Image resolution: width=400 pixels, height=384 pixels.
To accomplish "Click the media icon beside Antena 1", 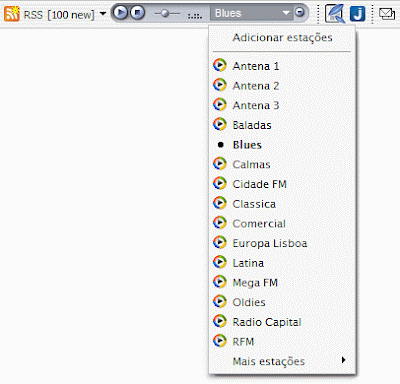I will coord(220,65).
